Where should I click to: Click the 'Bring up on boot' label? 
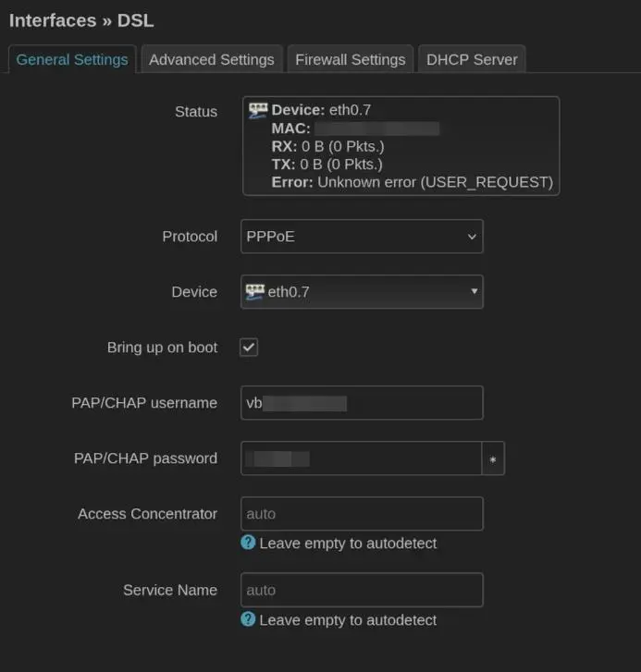click(162, 348)
